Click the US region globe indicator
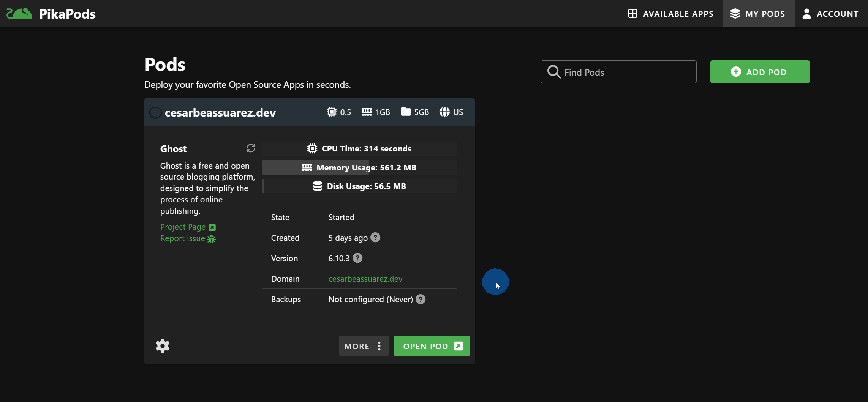 tap(451, 112)
